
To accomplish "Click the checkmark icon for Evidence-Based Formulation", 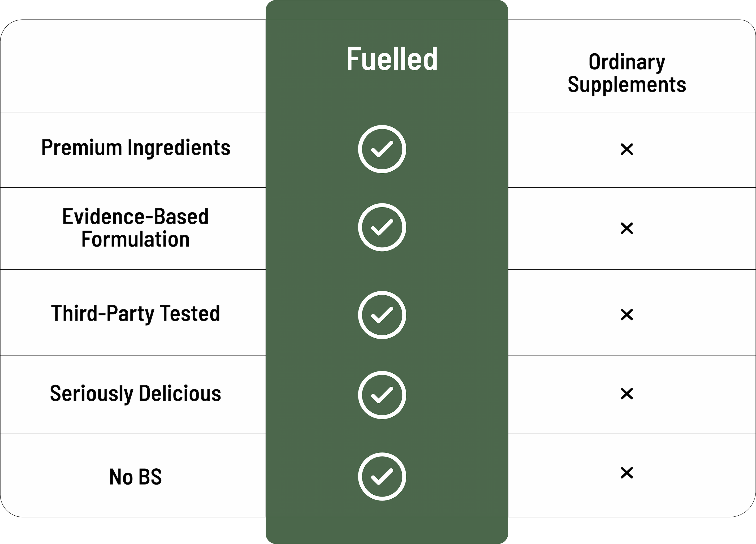I will click(x=382, y=227).
